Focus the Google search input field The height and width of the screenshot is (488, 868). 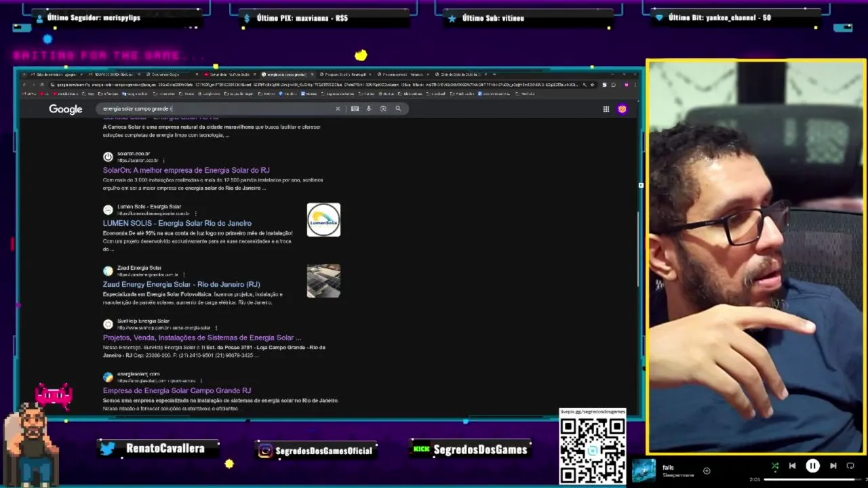[216, 108]
